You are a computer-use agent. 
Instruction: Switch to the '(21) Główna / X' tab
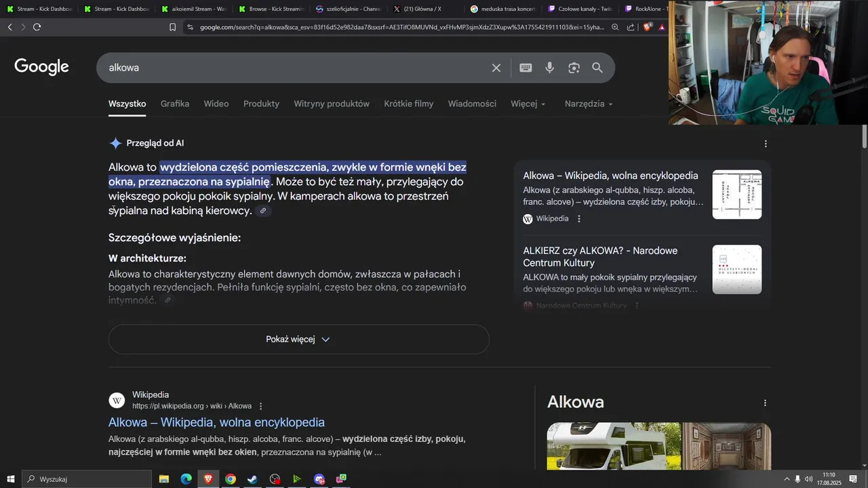[x=425, y=9]
